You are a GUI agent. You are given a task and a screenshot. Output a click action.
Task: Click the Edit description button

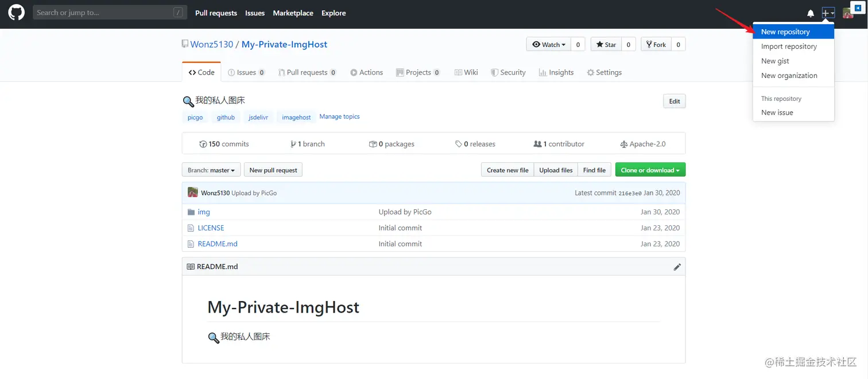pos(675,101)
